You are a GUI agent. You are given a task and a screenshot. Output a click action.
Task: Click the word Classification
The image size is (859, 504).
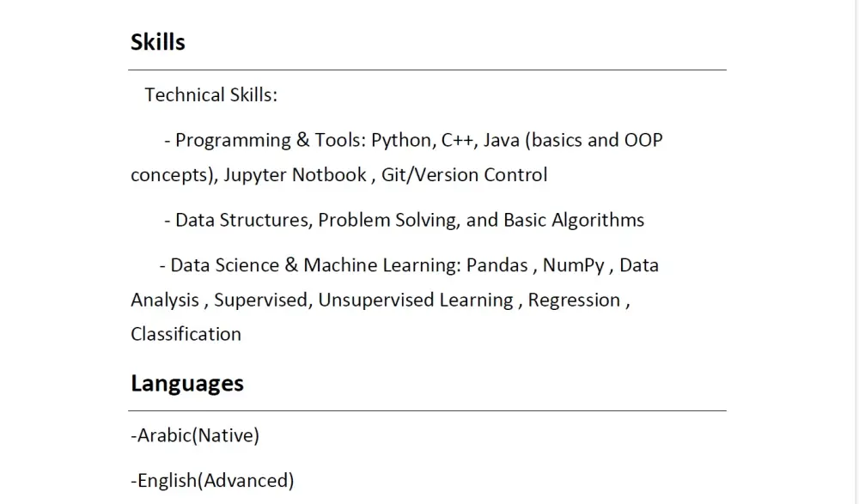[x=186, y=334]
